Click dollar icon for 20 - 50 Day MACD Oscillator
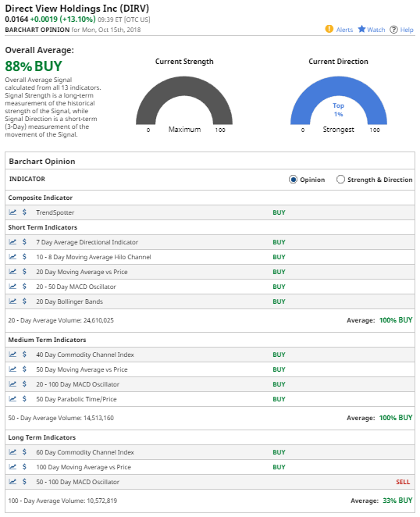420x517 pixels. [24, 286]
